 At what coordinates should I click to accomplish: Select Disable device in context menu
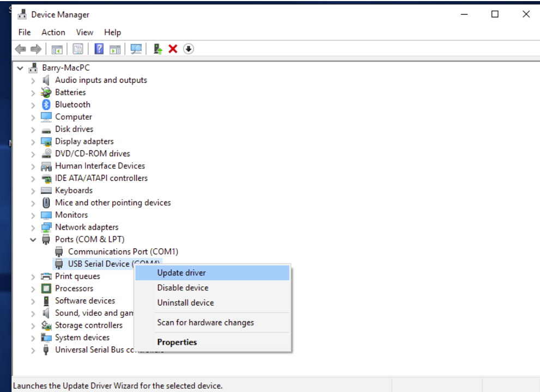pyautogui.click(x=183, y=287)
